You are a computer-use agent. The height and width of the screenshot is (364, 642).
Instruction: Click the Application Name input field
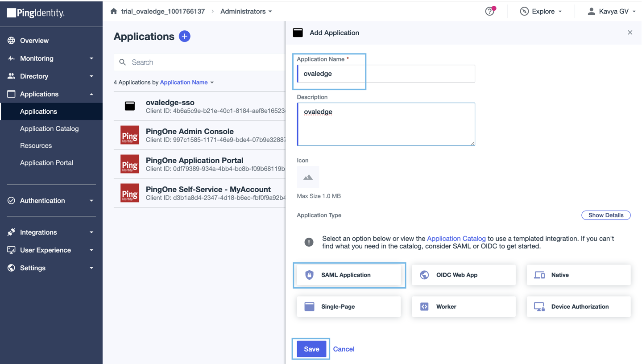coord(386,74)
